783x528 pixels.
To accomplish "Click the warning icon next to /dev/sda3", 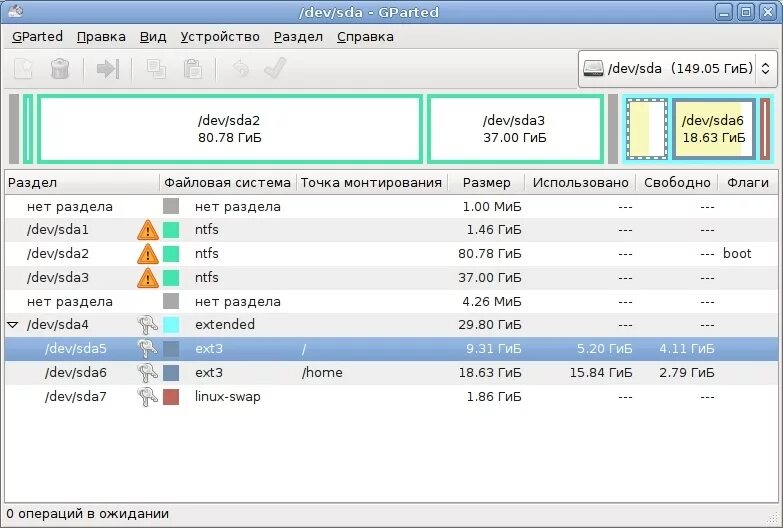I will coord(148,278).
